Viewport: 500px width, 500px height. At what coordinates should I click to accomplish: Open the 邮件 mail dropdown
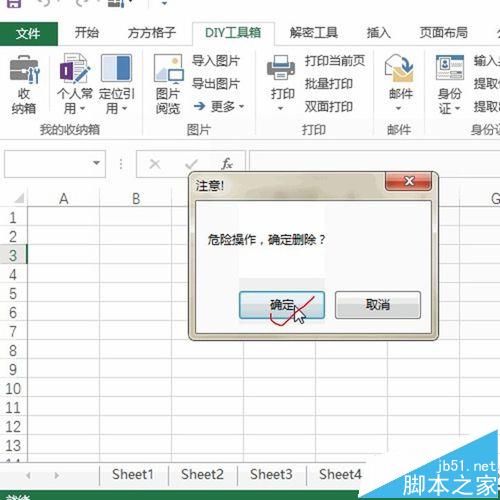[400, 83]
